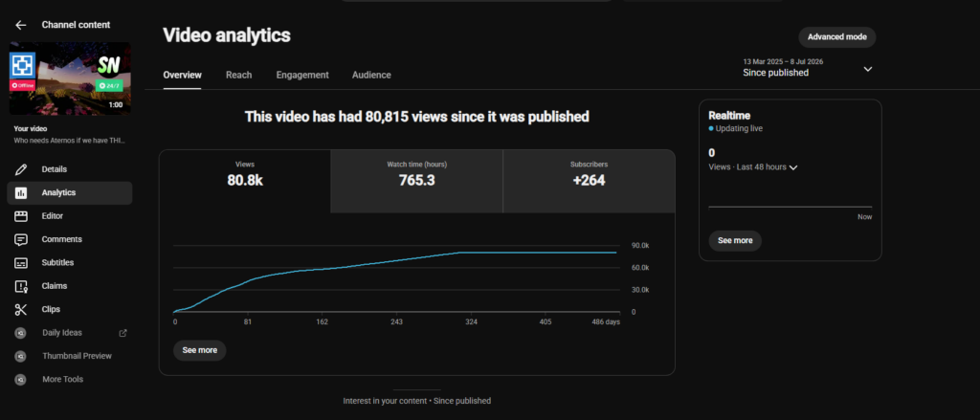Click the 90.0k axis label on chart
980x420 pixels.
[x=640, y=246]
